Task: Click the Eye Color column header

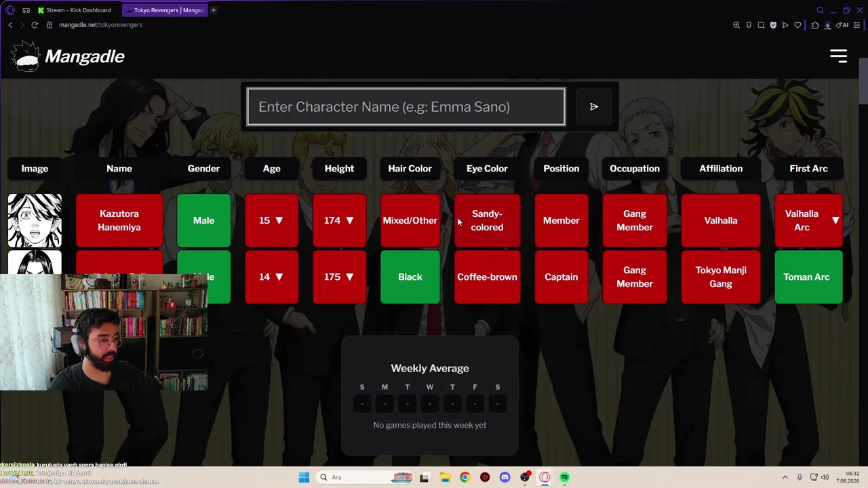Action: pyautogui.click(x=487, y=169)
